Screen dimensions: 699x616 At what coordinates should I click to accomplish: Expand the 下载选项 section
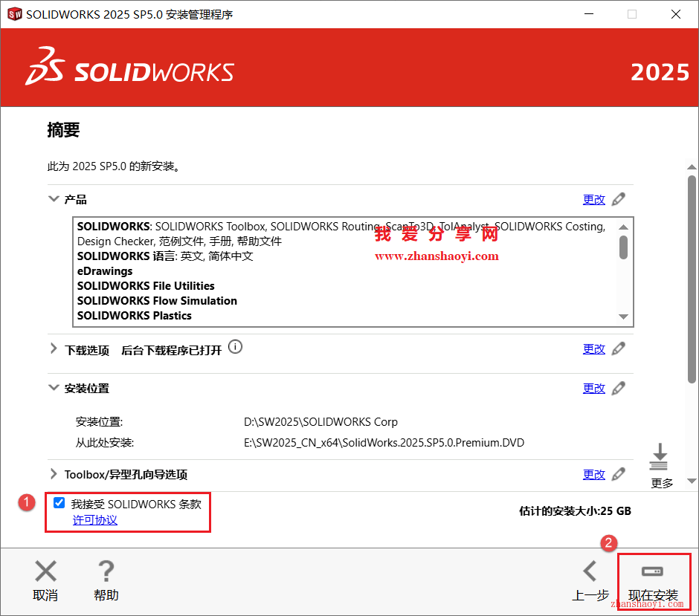(x=54, y=348)
